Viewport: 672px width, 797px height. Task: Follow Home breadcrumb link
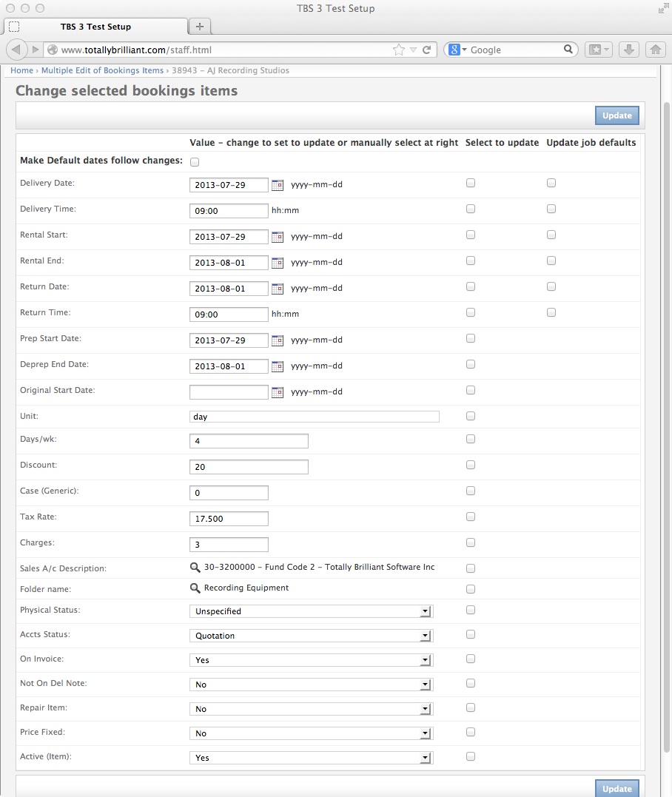point(22,70)
